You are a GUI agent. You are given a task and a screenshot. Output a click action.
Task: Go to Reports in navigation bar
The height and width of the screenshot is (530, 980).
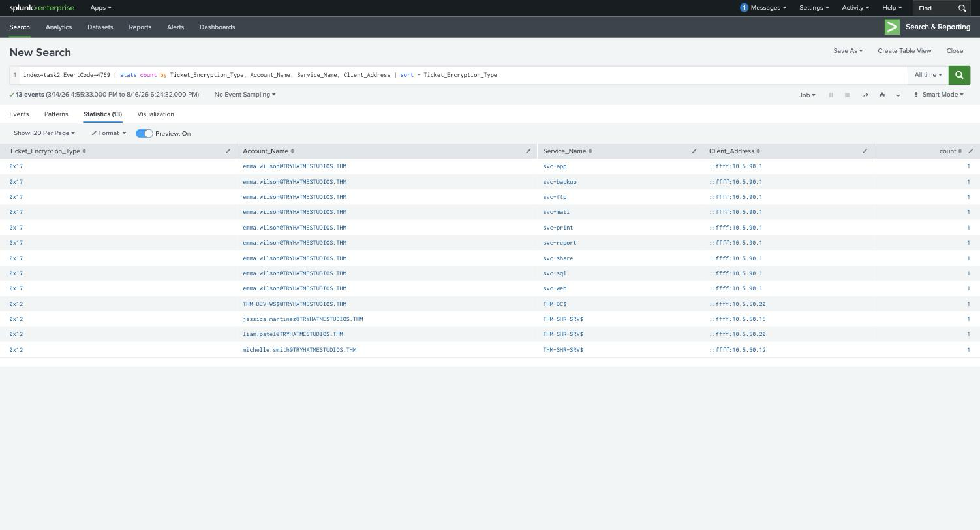(140, 27)
